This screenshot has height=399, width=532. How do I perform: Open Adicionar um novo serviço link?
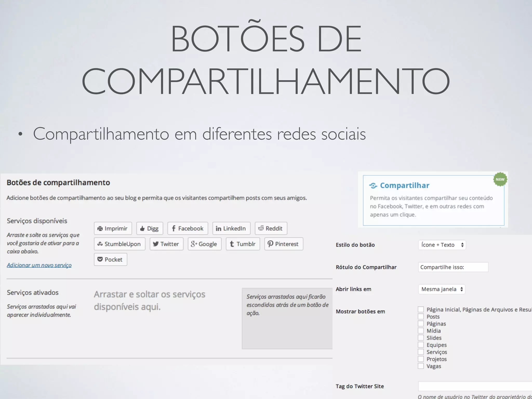click(x=39, y=265)
